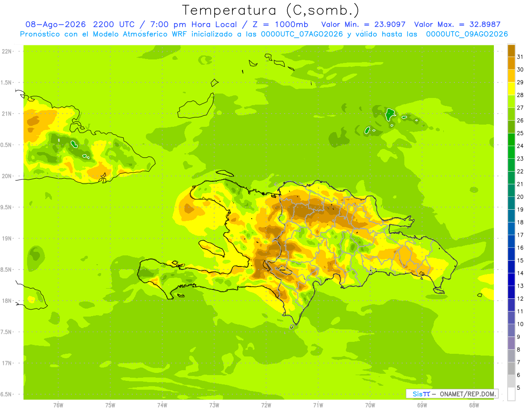
Task: Click the blue swatch between 16 and 17
Action: click(511, 242)
